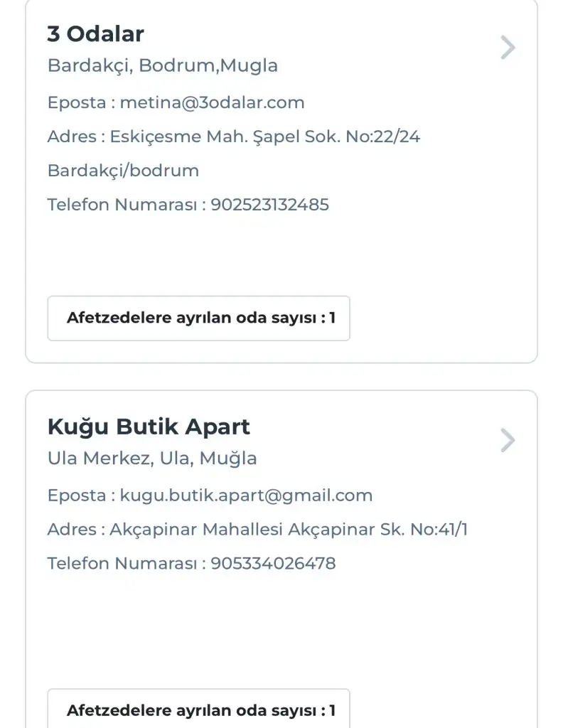The width and height of the screenshot is (563, 728).
Task: Tap the metina@3odalar.com email address
Action: click(212, 102)
